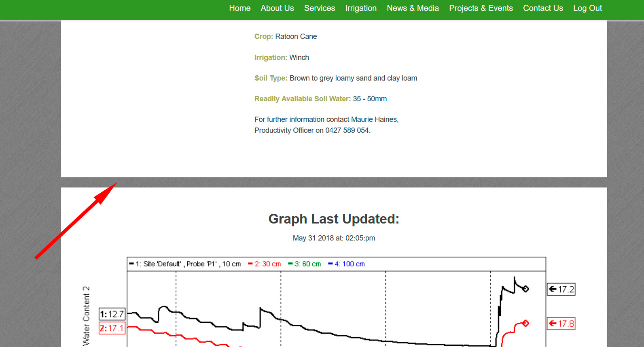This screenshot has width=644, height=347.
Task: Open the Services menu
Action: click(319, 8)
